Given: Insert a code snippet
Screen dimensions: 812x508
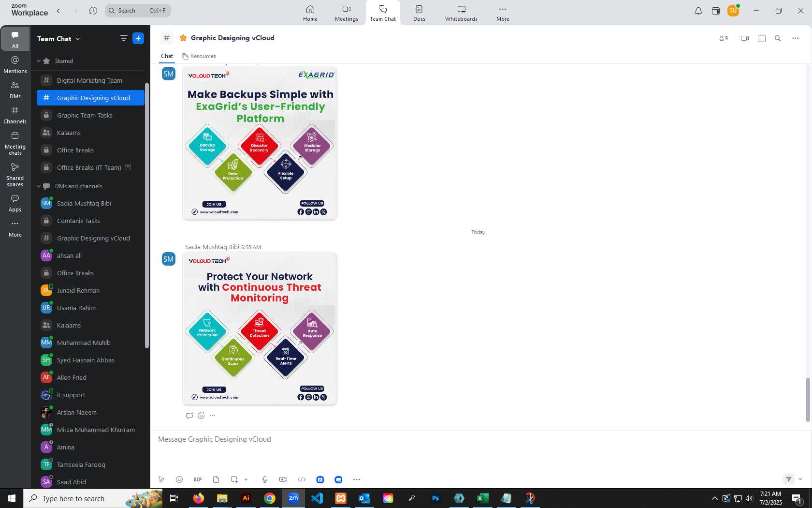Looking at the screenshot, I should click(302, 479).
